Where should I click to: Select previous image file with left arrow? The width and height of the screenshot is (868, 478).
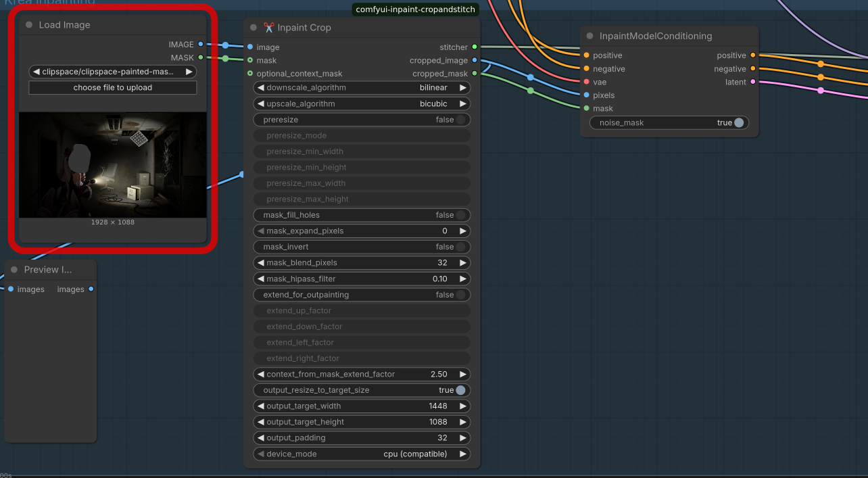[36, 72]
